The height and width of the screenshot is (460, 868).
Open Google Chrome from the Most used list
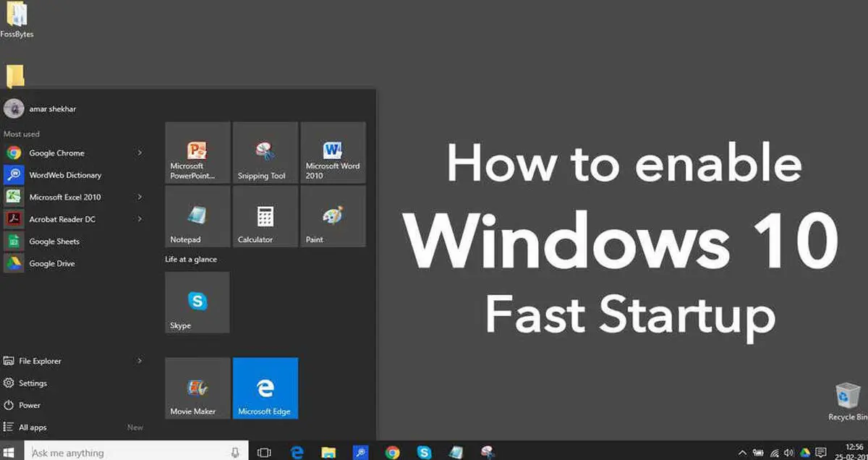pos(72,153)
